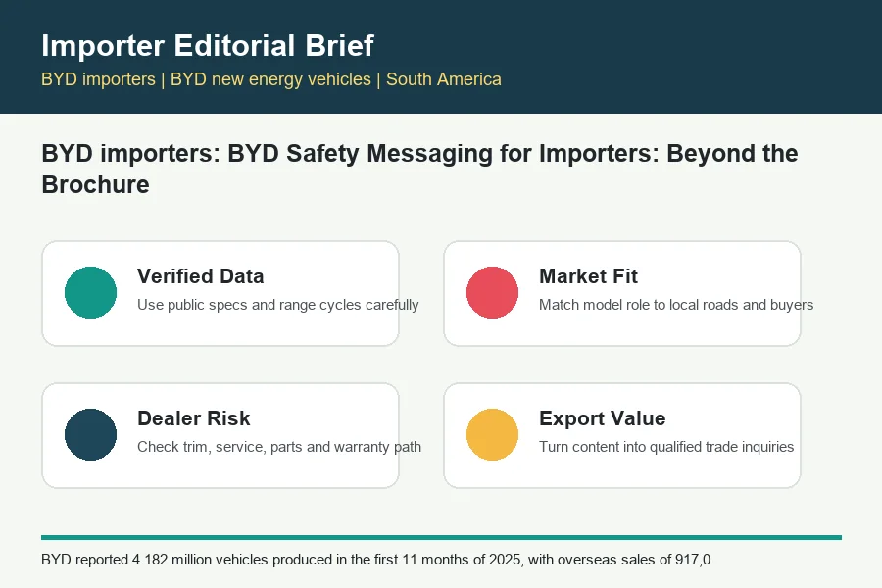Click 'Match model role to local roads and buyers'
This screenshot has height=588, width=882.
[x=676, y=305]
